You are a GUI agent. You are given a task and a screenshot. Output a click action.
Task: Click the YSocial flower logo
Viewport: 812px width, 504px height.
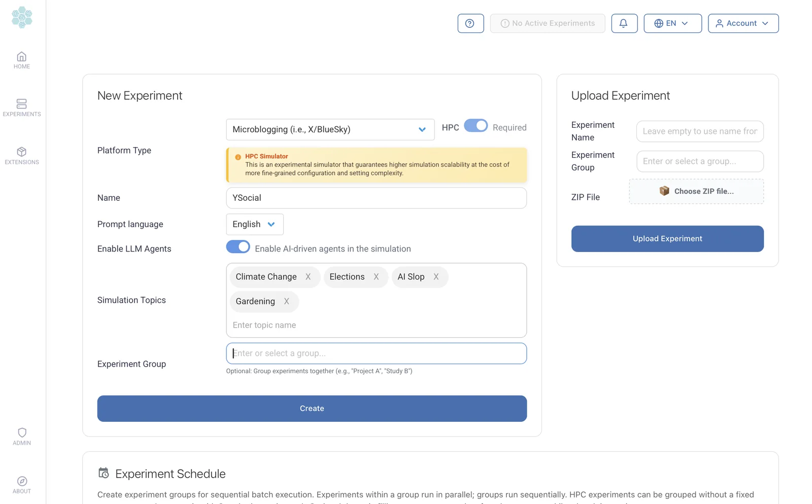(x=22, y=17)
